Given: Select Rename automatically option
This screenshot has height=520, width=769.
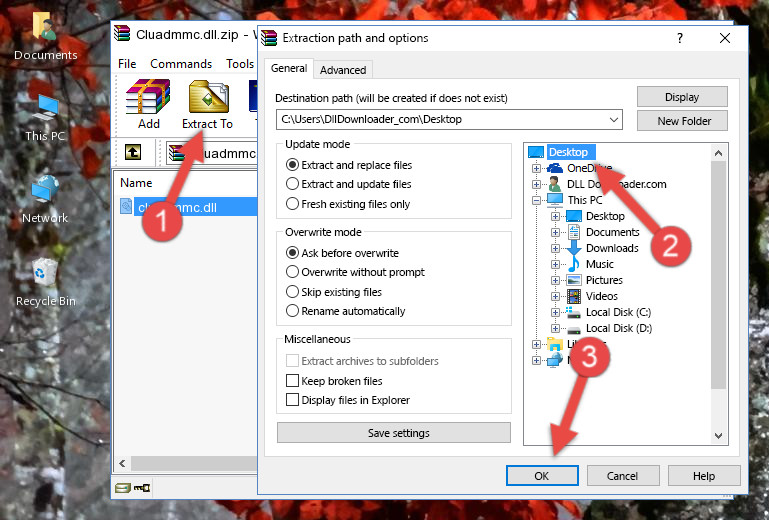Looking at the screenshot, I should pos(345,311).
